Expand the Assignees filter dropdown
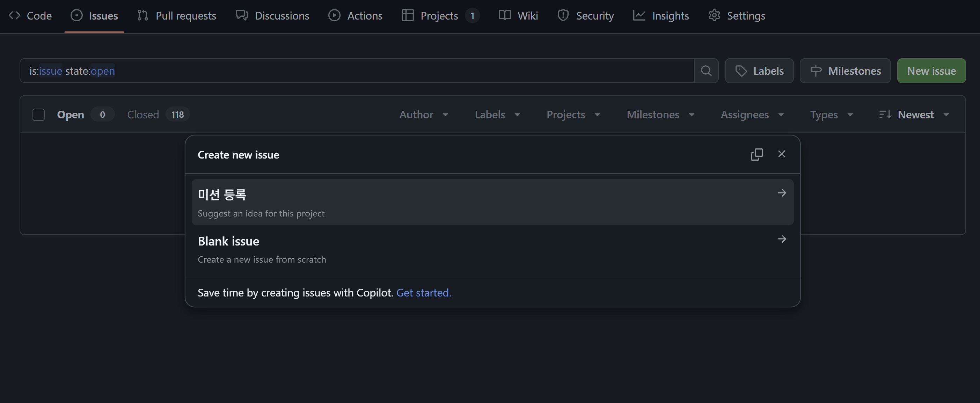Image resolution: width=980 pixels, height=403 pixels. tap(752, 115)
